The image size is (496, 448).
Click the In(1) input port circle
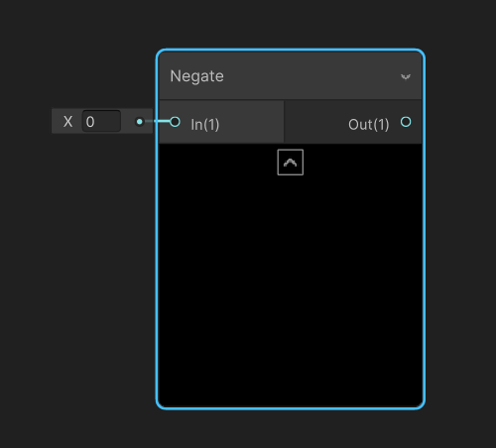coord(175,122)
